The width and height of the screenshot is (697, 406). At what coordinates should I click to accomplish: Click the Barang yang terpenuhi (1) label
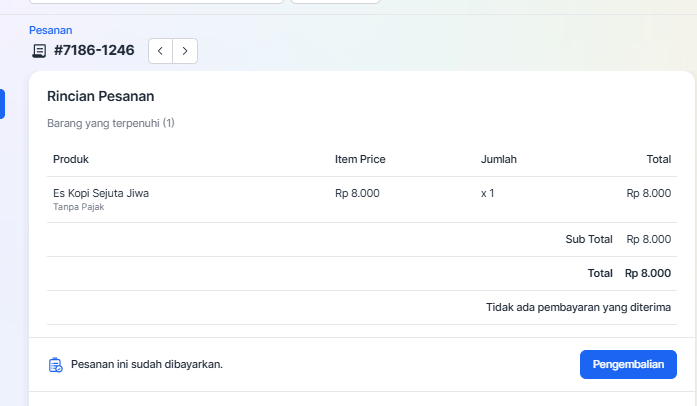click(111, 124)
